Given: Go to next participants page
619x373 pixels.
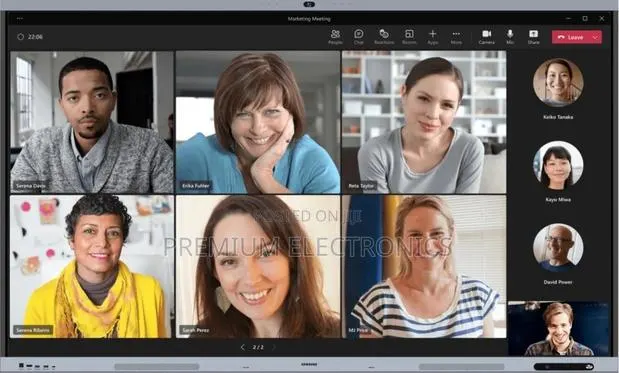Looking at the screenshot, I should 274,347.
